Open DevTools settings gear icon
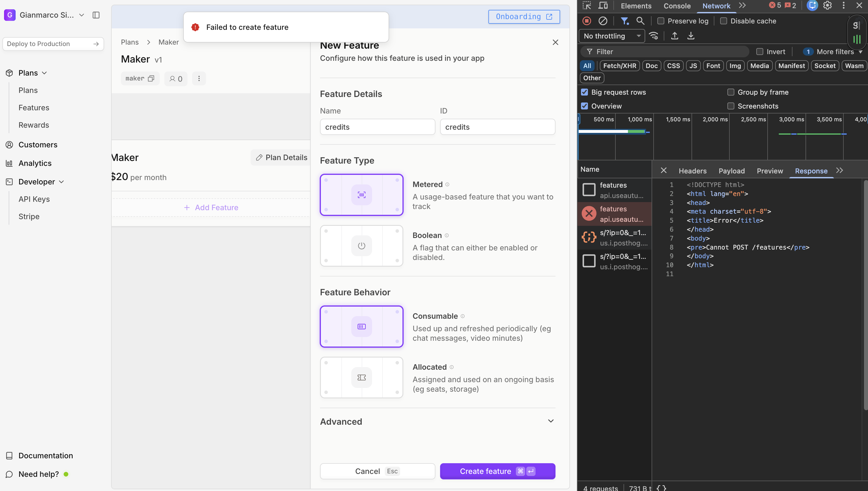Screen dimensions: 868x491 [x=827, y=6]
